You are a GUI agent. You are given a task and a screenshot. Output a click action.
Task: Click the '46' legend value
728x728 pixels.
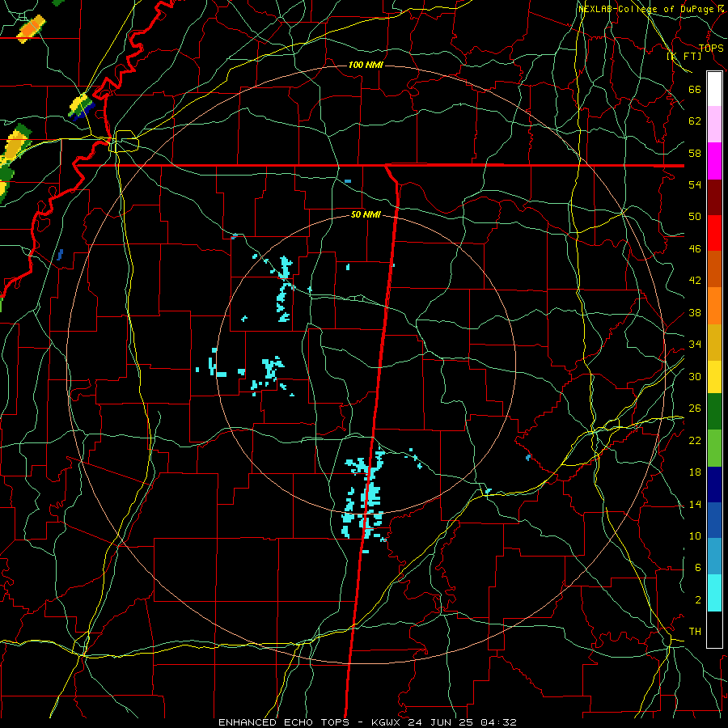(695, 249)
